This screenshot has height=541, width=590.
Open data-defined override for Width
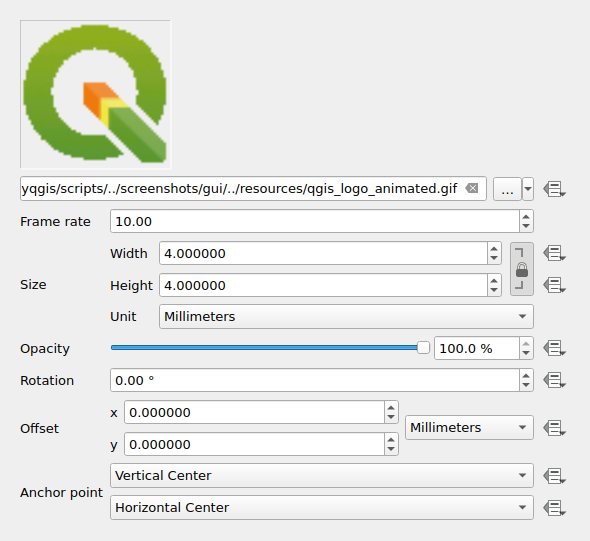554,253
